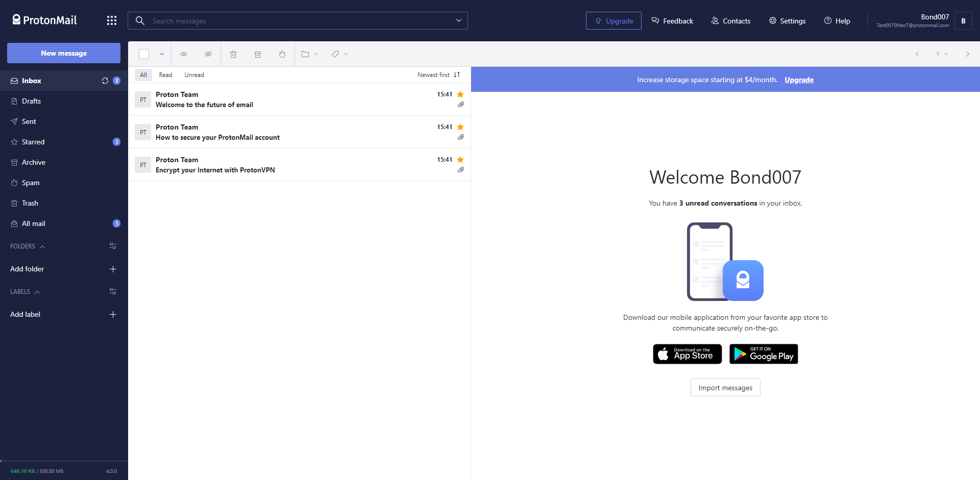Select the All filter tab
This screenshot has width=980, height=480.
143,75
